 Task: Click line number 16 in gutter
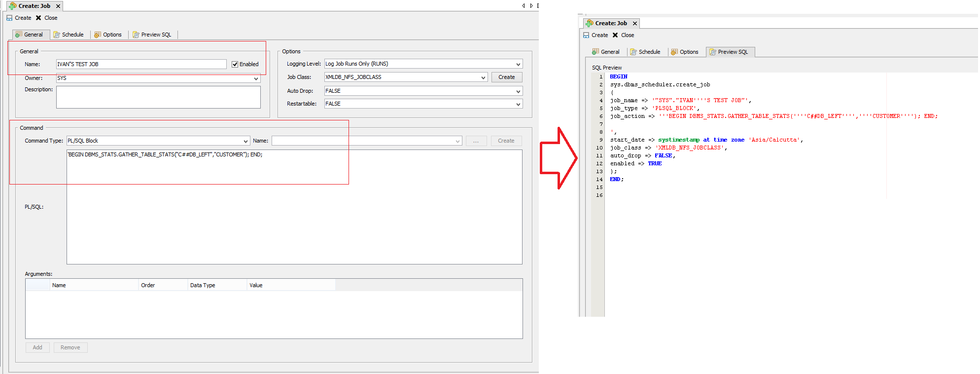click(599, 195)
